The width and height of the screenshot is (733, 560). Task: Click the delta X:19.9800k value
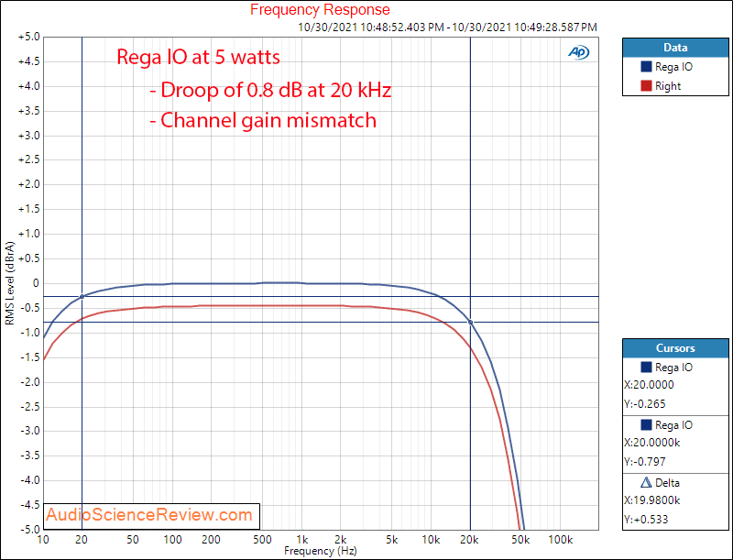(x=652, y=500)
